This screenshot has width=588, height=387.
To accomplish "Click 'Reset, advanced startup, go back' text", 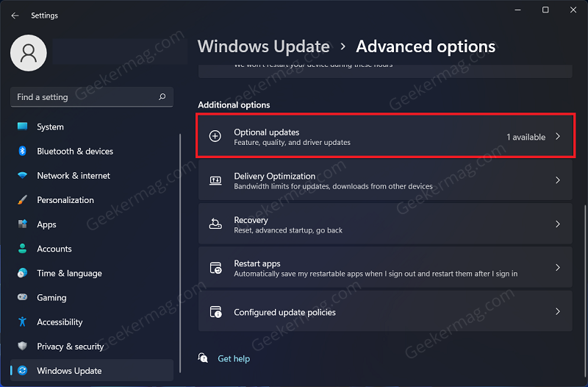I will point(288,230).
